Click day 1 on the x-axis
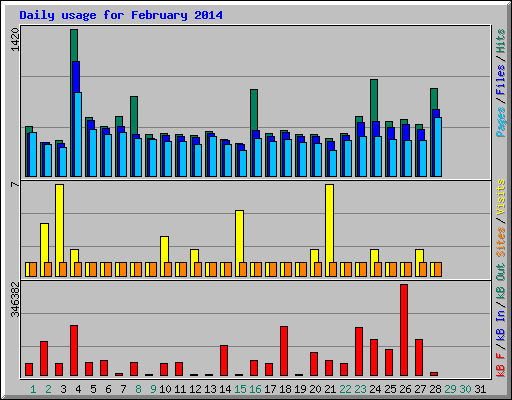Viewport: 512px width, 400px height. (33, 389)
